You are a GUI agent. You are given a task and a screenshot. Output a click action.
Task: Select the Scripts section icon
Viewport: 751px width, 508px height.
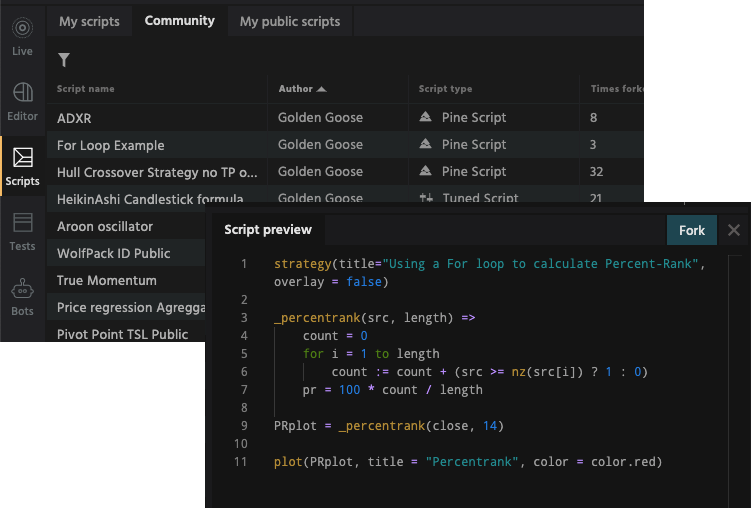[x=23, y=158]
